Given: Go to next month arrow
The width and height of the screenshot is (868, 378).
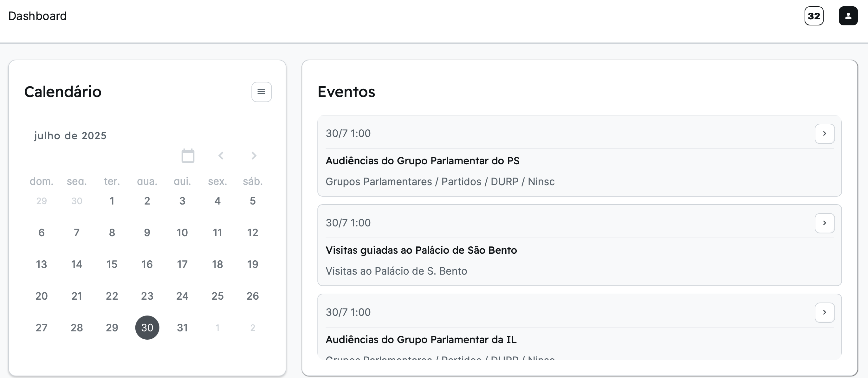Looking at the screenshot, I should [254, 155].
